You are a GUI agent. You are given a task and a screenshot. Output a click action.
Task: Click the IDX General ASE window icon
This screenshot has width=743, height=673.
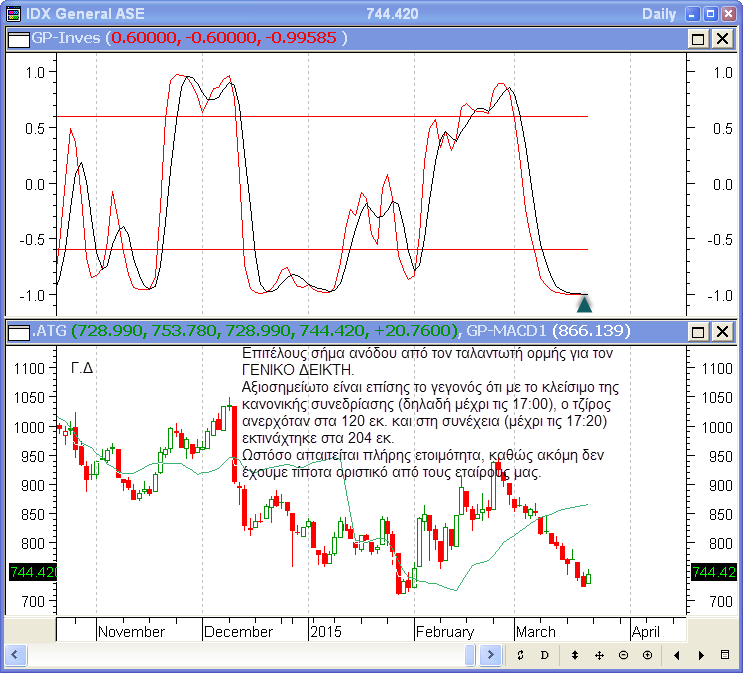[x=14, y=14]
